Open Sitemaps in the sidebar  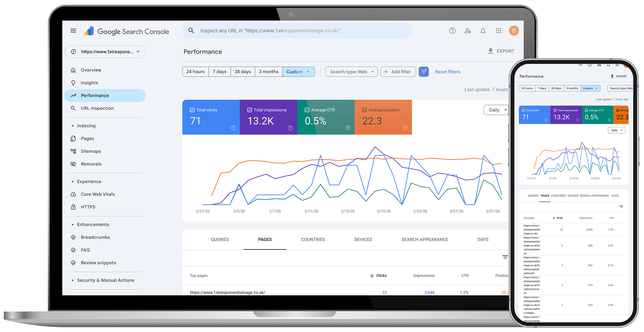tap(105, 151)
